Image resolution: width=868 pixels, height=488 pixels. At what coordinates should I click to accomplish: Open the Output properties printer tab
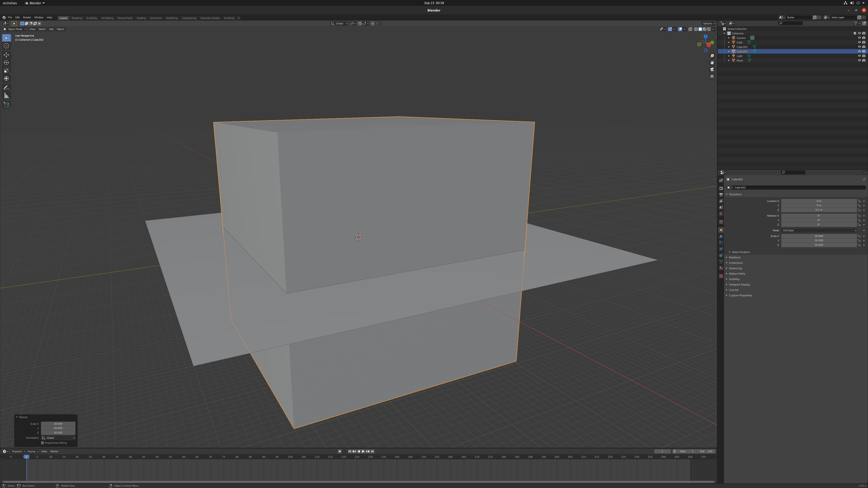click(x=721, y=195)
